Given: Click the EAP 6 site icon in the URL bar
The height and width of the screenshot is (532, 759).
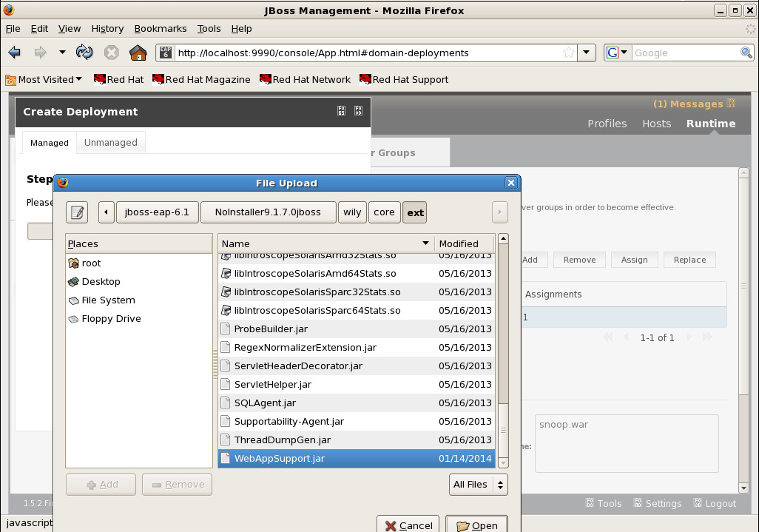Looking at the screenshot, I should [x=166, y=53].
